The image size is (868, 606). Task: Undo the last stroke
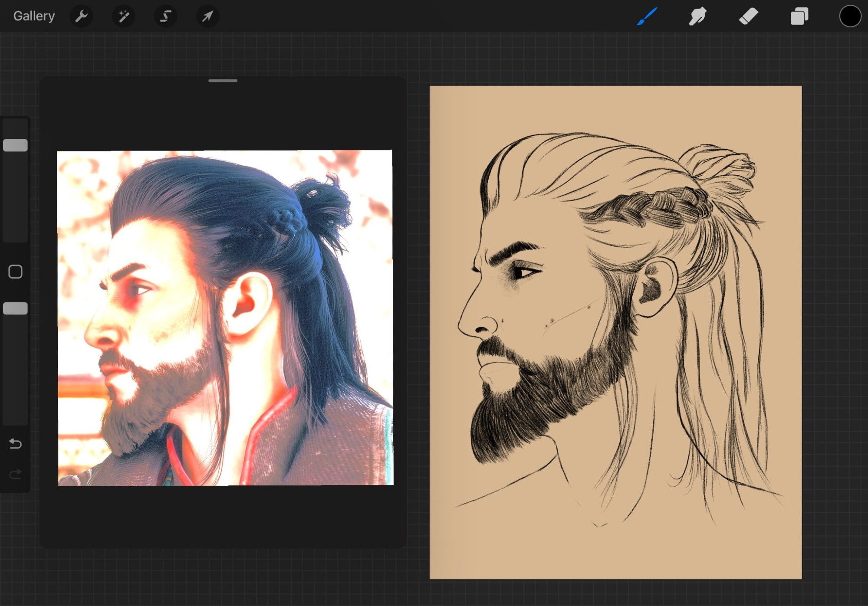coord(16,444)
